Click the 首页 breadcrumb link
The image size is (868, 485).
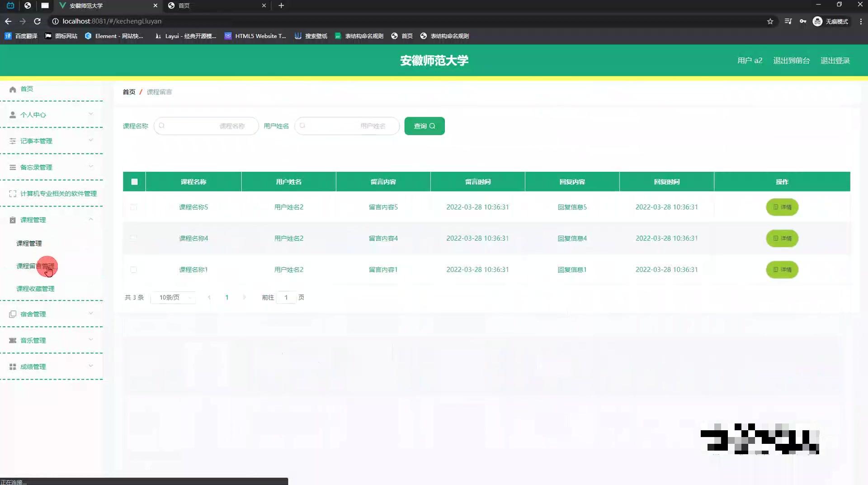coord(129,92)
